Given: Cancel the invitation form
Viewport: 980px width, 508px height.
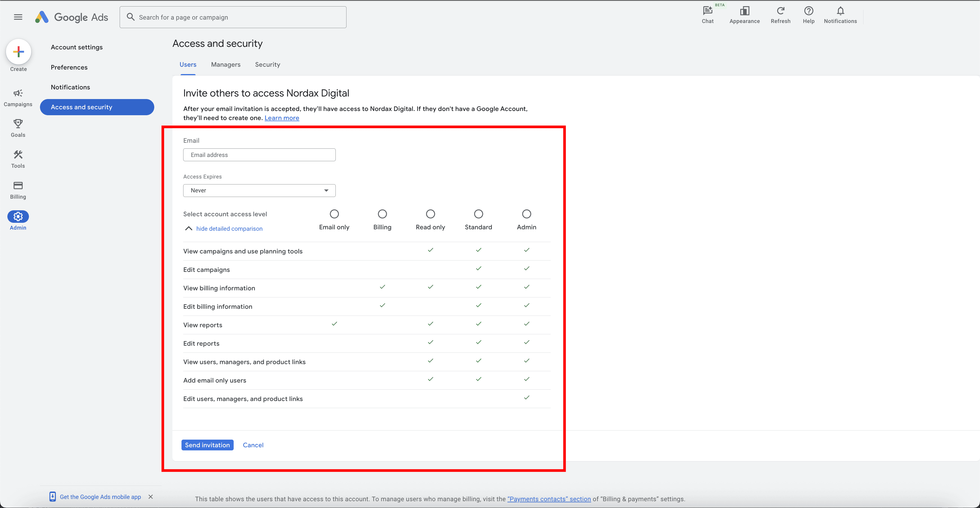Looking at the screenshot, I should (x=253, y=445).
